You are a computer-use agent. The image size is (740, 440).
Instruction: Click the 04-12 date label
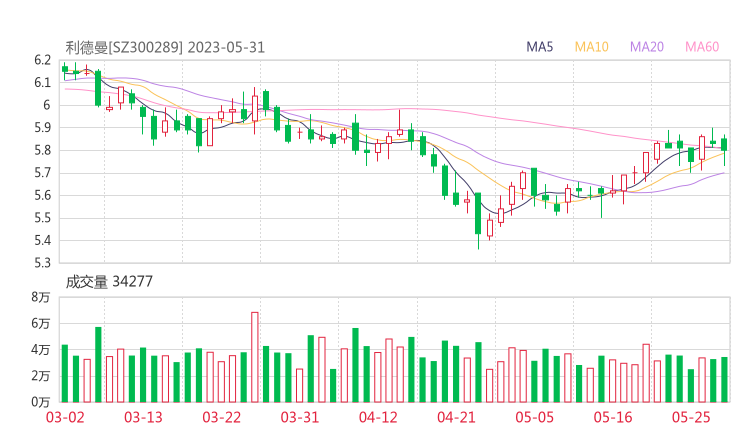click(x=378, y=417)
